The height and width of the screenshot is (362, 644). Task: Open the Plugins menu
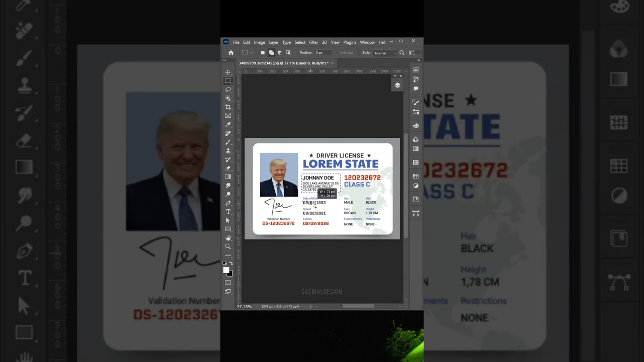pyautogui.click(x=350, y=42)
